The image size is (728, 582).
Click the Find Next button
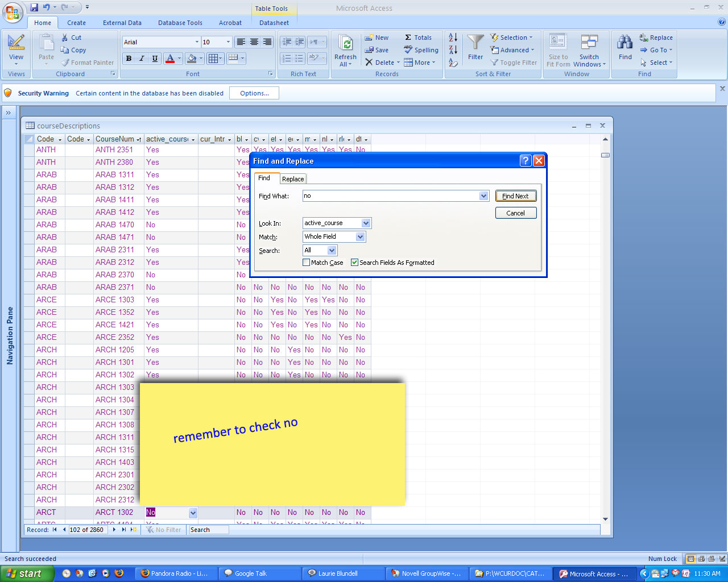pyautogui.click(x=515, y=196)
